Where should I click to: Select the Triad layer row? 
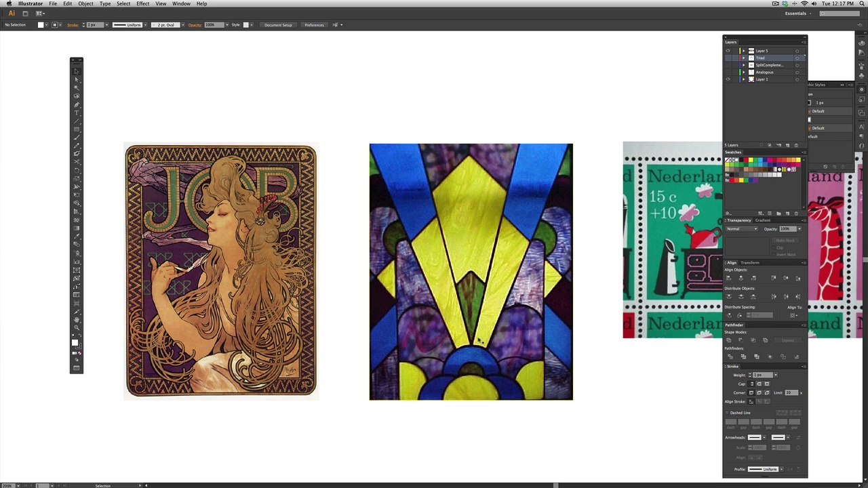[765, 58]
